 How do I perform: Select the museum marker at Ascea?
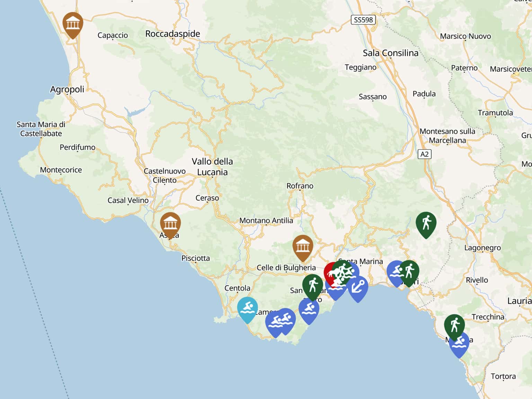170,224
